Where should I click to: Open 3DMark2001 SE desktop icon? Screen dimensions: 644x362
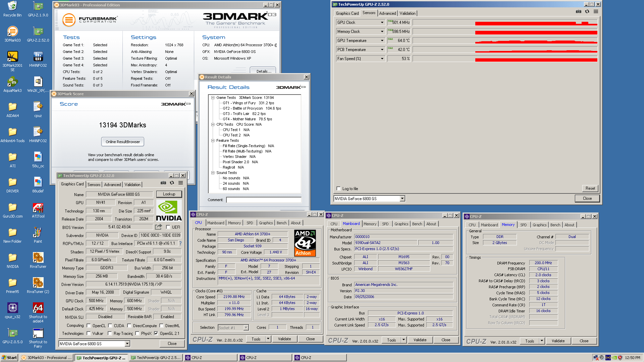click(x=12, y=61)
